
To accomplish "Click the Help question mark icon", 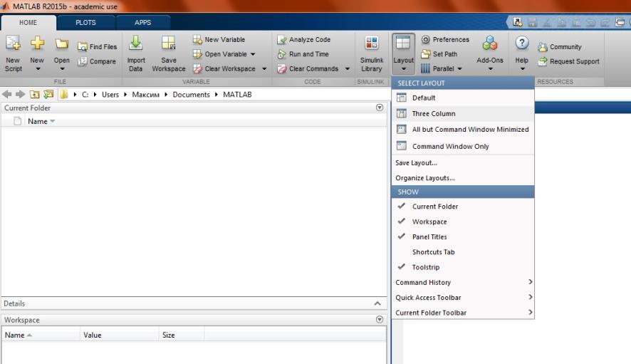I will click(521, 43).
